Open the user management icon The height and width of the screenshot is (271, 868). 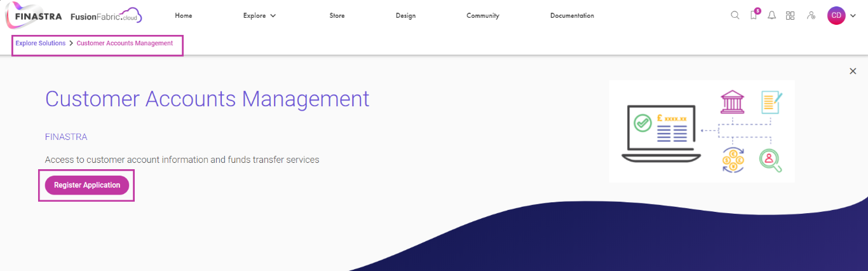[811, 15]
